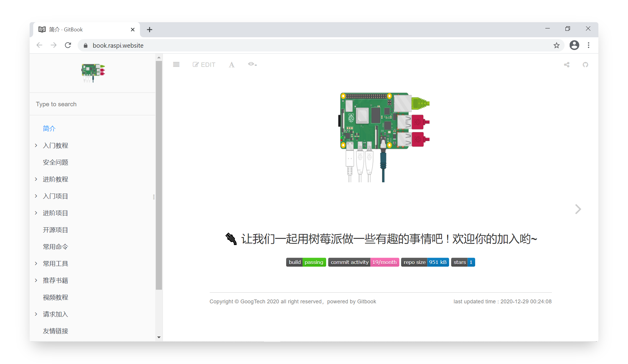The width and height of the screenshot is (628, 364).
Task: Toggle the eye visibility icon in the toolbar
Action: pyautogui.click(x=252, y=64)
